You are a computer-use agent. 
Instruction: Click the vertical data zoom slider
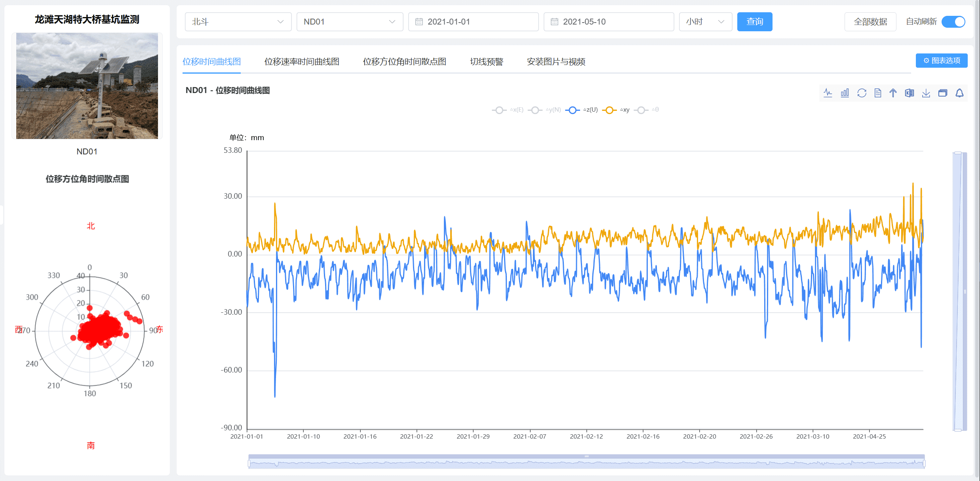(960, 291)
